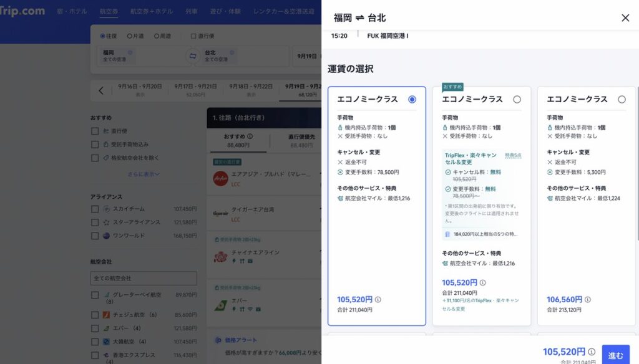Click the info icon beside おすすめ sort

pos(250,136)
